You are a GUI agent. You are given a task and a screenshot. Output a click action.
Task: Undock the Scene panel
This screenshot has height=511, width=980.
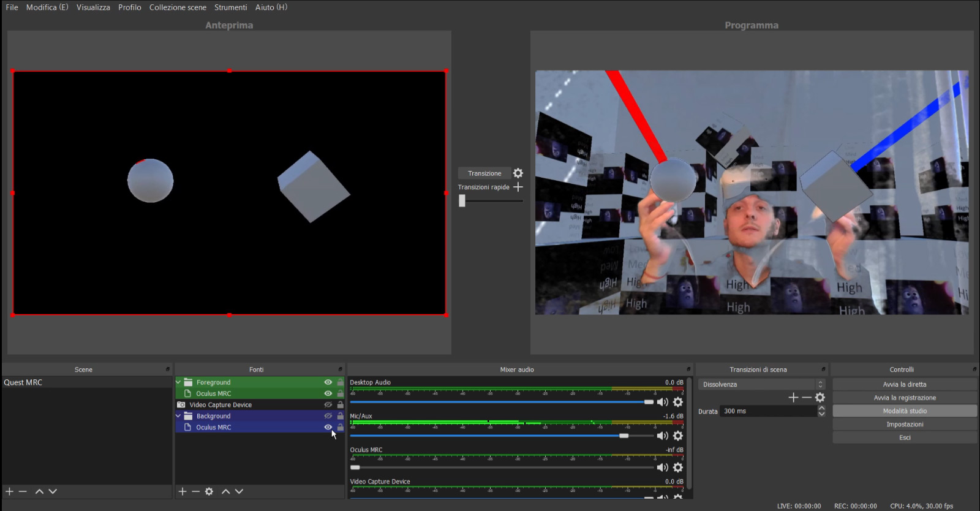[x=168, y=369]
